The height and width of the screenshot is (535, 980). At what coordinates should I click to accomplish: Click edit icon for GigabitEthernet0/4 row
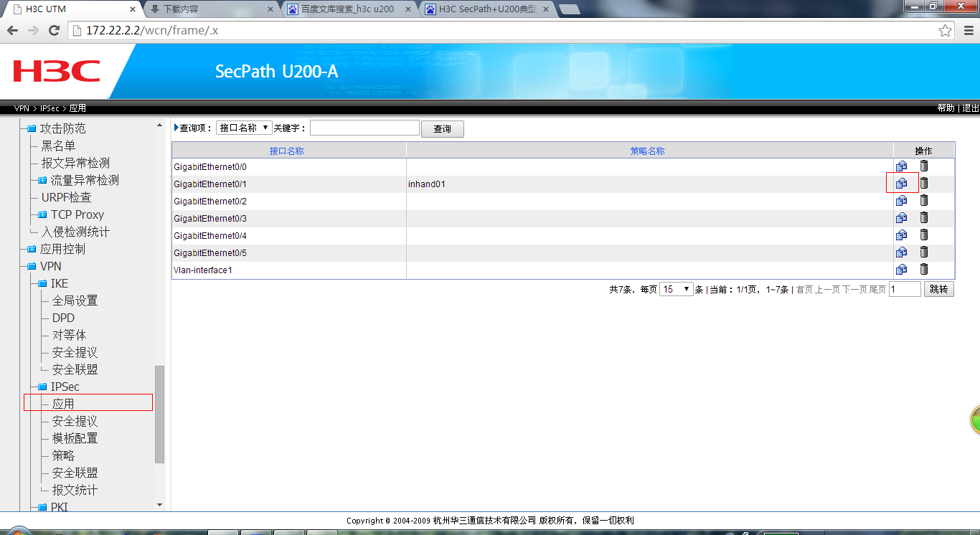click(901, 235)
